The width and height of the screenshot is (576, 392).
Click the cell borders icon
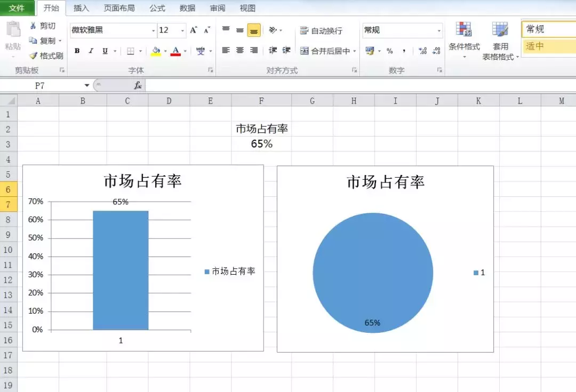pos(131,51)
